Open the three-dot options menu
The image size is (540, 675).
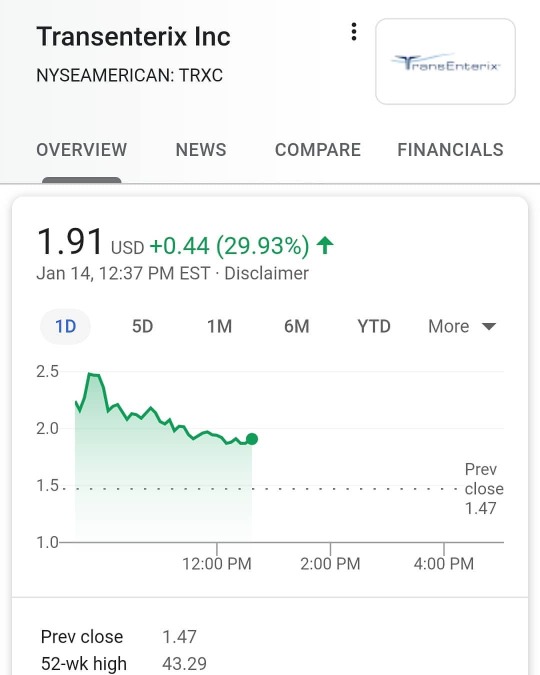[354, 32]
